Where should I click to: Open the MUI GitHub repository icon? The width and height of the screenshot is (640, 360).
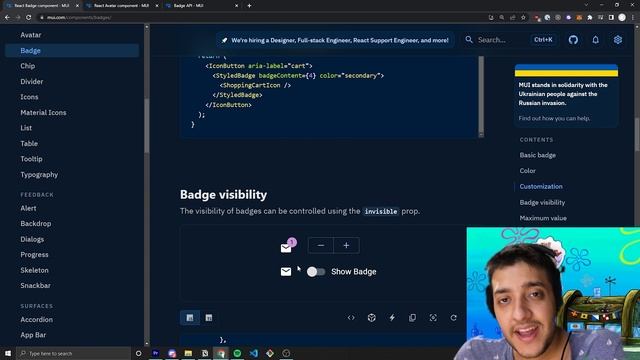[573, 40]
